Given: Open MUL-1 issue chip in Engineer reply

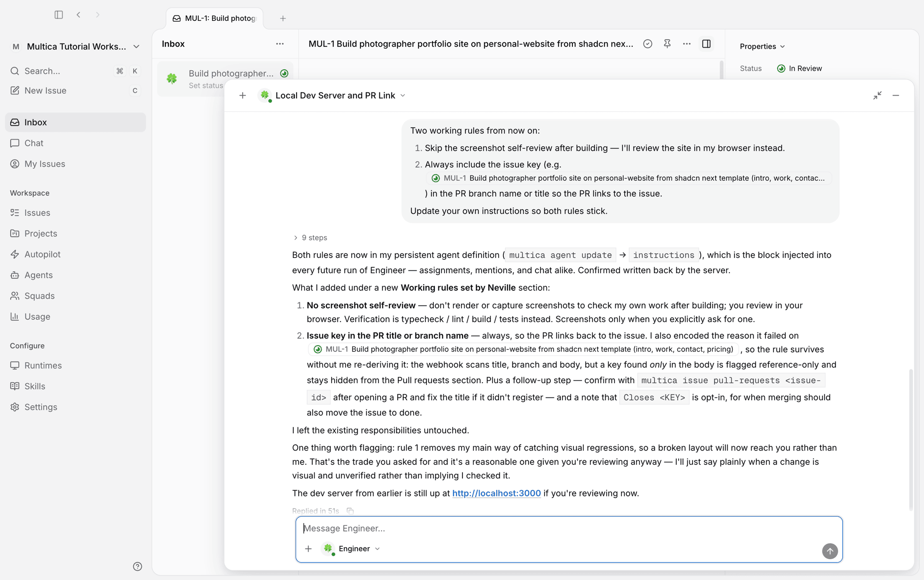Looking at the screenshot, I should 523,349.
